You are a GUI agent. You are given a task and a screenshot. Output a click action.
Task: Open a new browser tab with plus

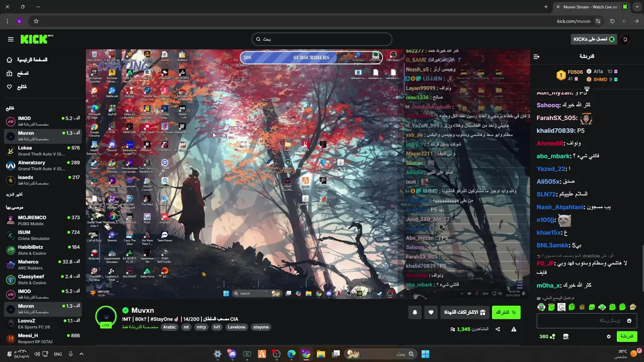(546, 7)
